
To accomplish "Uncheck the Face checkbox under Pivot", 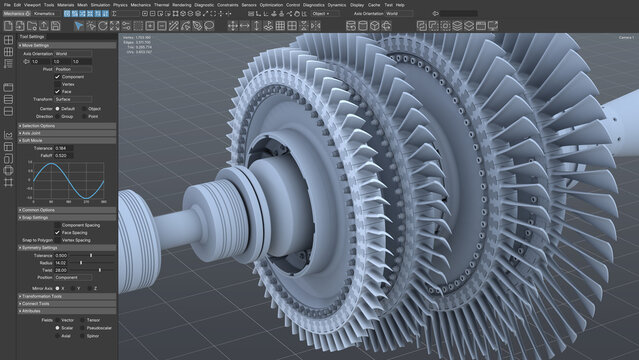I will point(57,91).
